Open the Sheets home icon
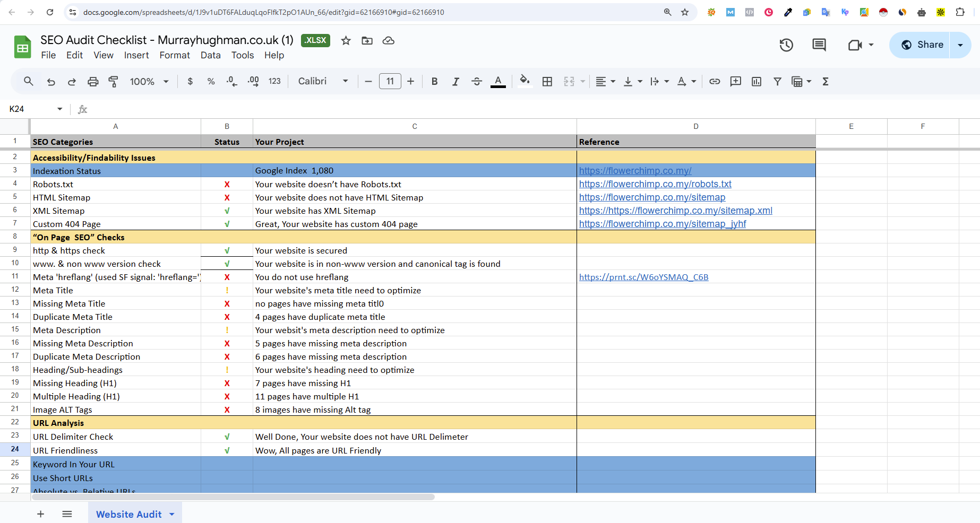The height and width of the screenshot is (523, 980). [x=22, y=47]
